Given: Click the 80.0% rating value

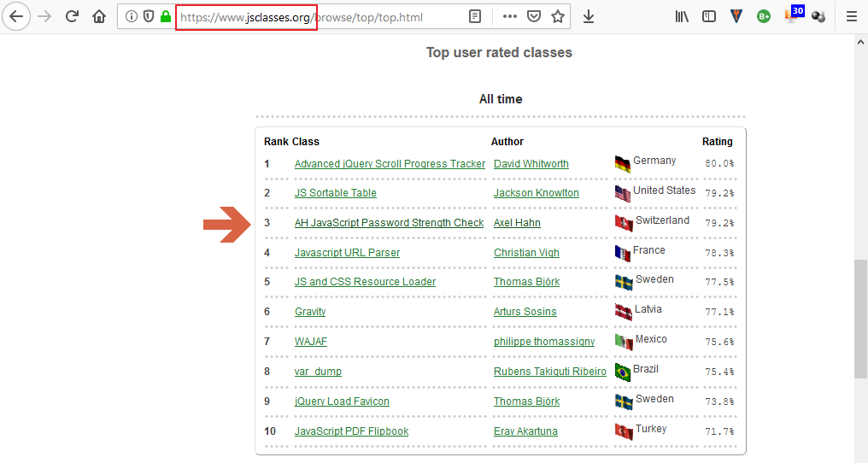Looking at the screenshot, I should click(x=719, y=164).
